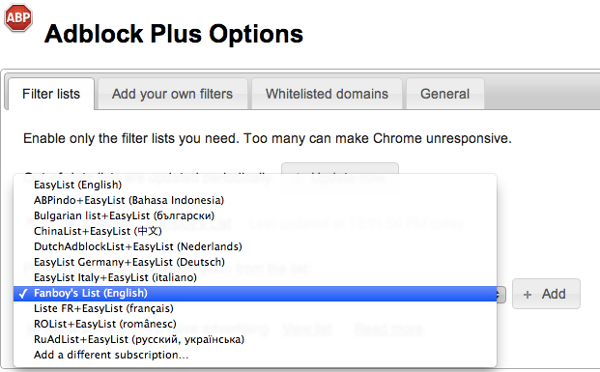Select ChinaList+EasyList option
Screen dimensions: 600x372
click(x=255, y=231)
